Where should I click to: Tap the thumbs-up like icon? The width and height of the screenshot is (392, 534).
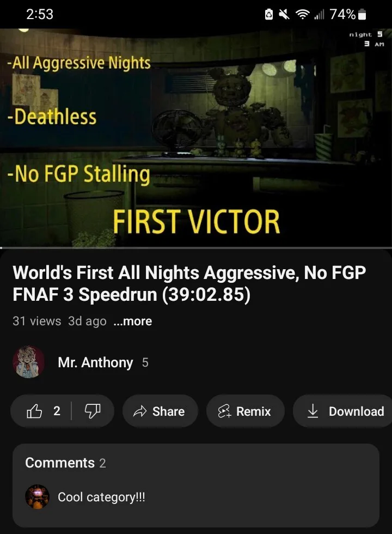click(x=34, y=411)
